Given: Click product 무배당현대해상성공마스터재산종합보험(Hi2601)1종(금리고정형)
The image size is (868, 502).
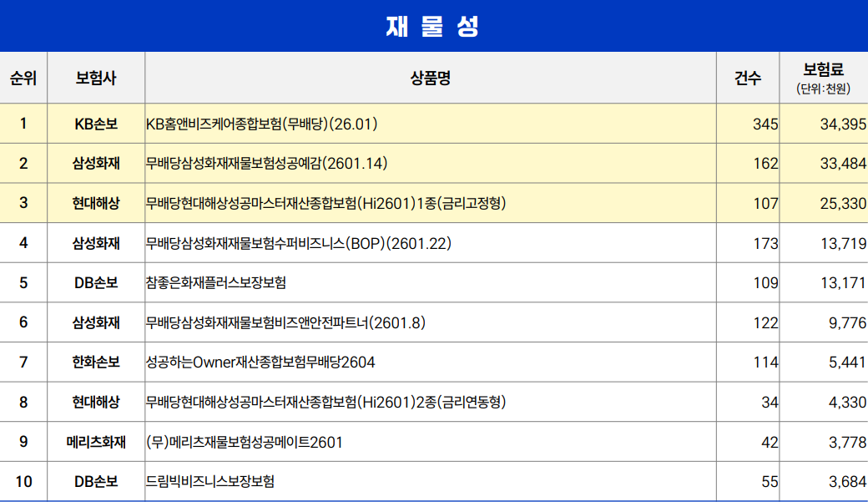Looking at the screenshot, I should [x=325, y=203].
